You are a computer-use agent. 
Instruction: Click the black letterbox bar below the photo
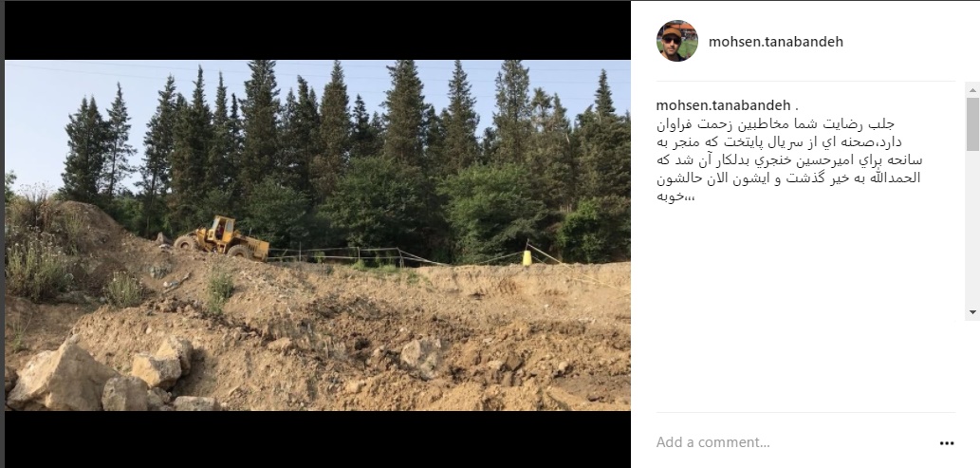click(x=318, y=440)
